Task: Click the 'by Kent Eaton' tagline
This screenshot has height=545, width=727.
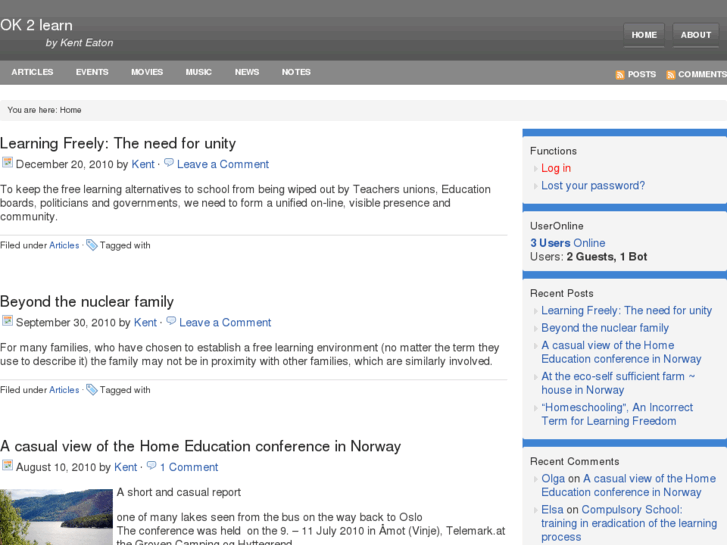Action: [x=79, y=43]
